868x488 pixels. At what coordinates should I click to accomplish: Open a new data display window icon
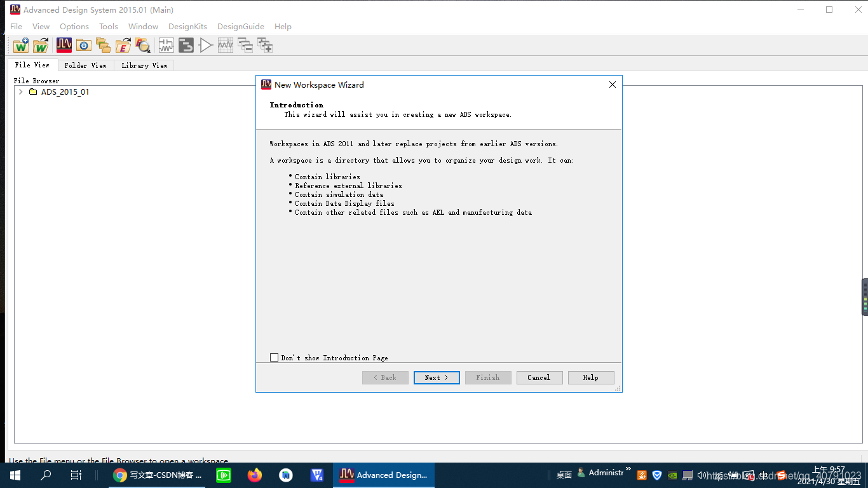click(x=225, y=45)
